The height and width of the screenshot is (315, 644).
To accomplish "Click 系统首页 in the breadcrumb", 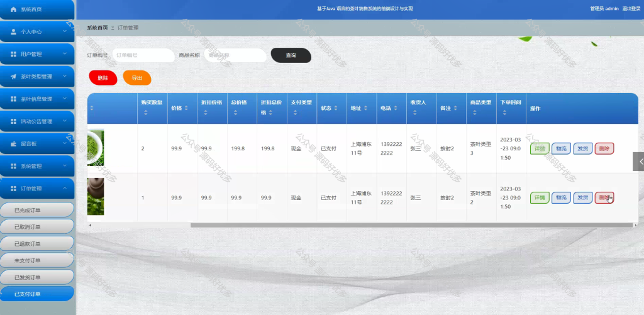I will coord(97,28).
